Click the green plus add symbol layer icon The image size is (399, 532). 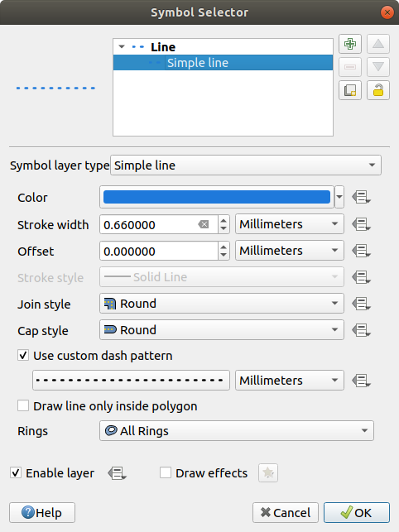tap(350, 44)
